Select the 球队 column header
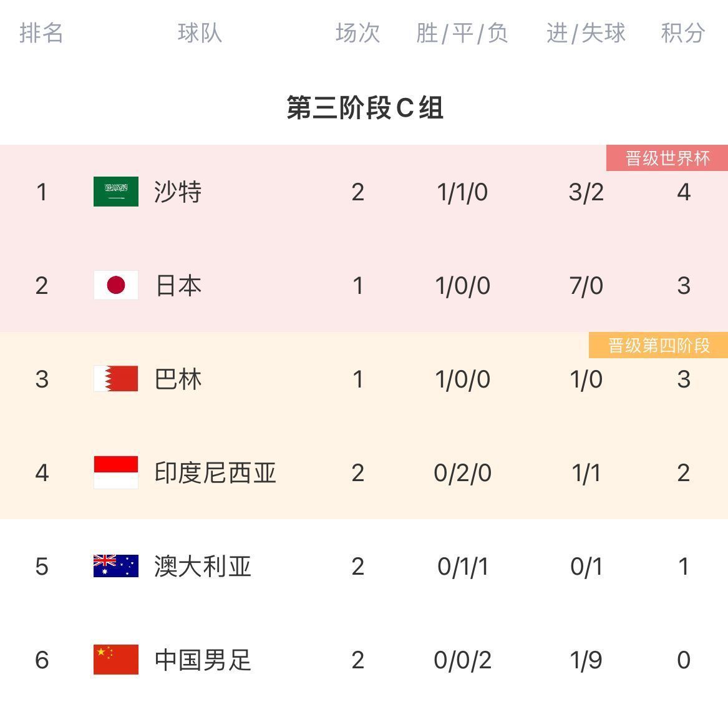 click(x=200, y=33)
